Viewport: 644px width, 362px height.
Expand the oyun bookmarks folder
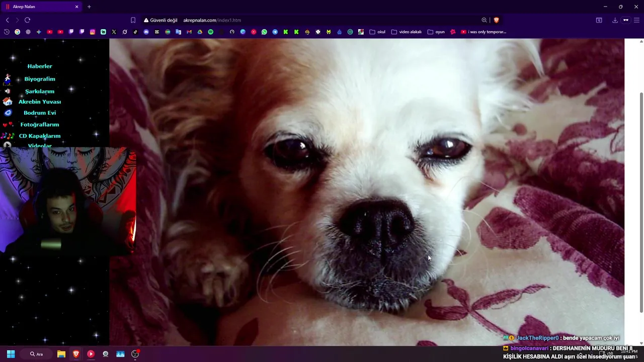coord(436,32)
